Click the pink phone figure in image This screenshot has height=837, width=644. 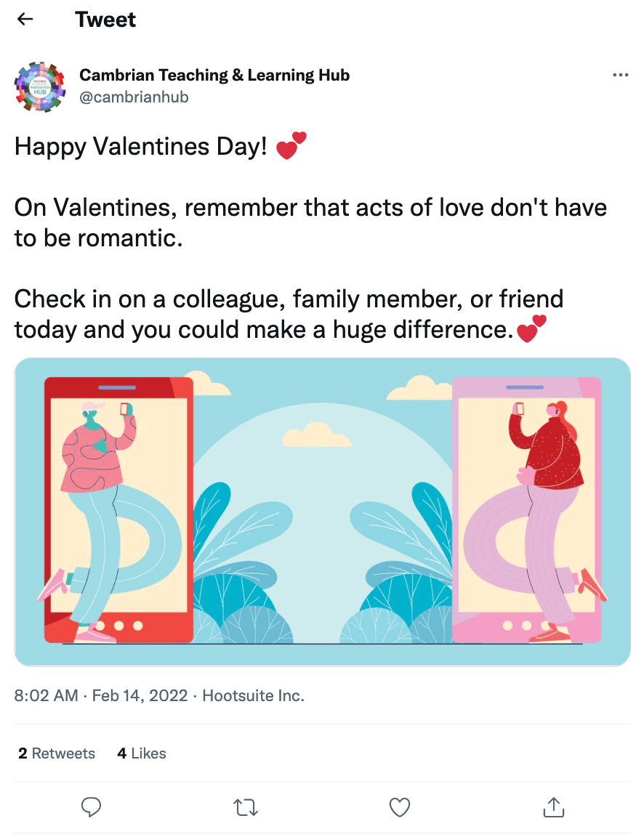click(x=526, y=510)
